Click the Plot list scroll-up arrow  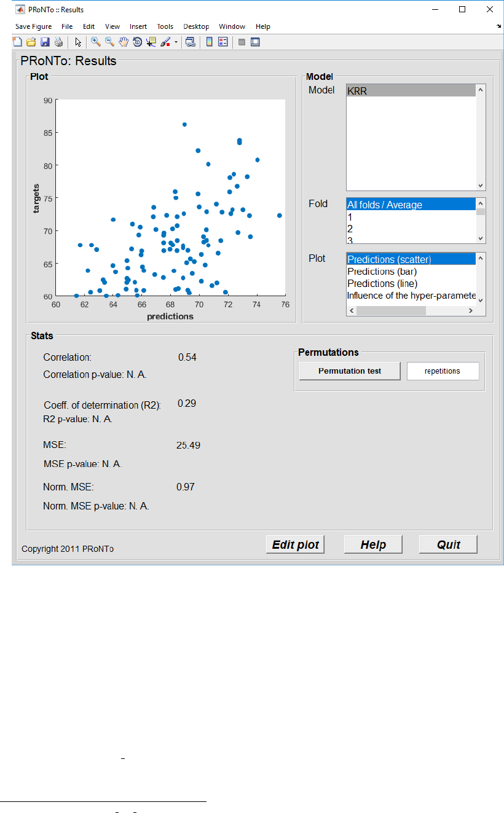tap(481, 258)
